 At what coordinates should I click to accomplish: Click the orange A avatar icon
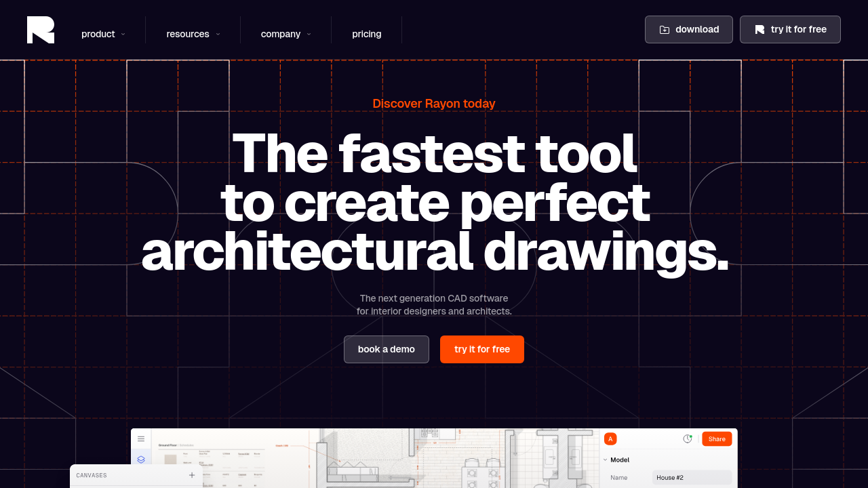tap(610, 439)
